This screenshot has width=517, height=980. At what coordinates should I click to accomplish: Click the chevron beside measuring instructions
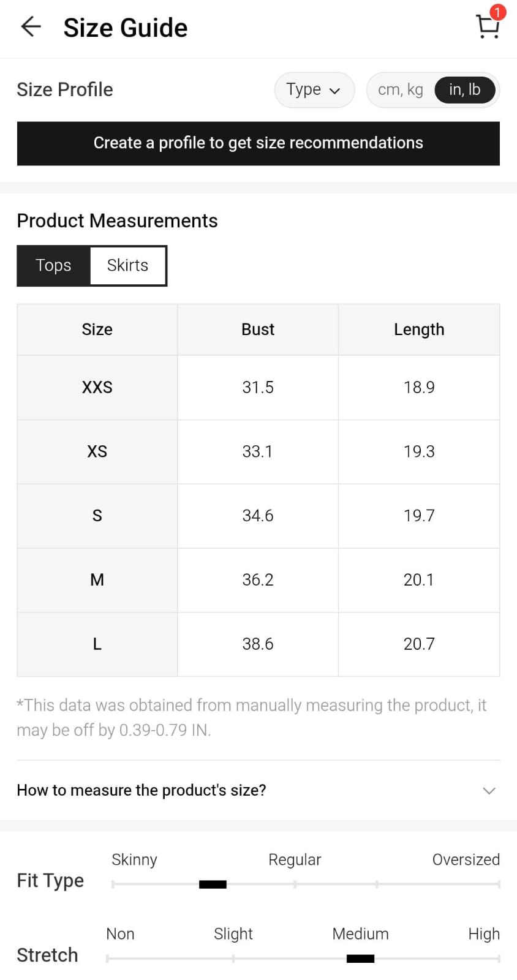pos(489,791)
